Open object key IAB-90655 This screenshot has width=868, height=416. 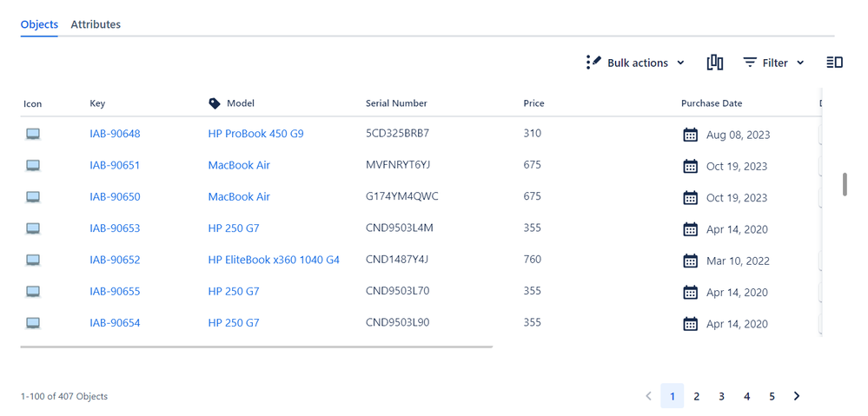tap(115, 292)
